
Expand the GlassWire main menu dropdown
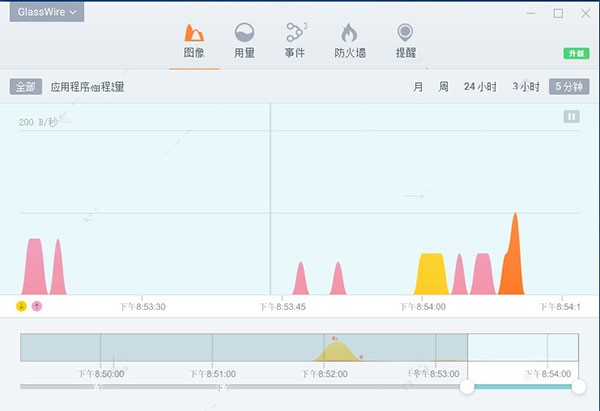pos(45,12)
